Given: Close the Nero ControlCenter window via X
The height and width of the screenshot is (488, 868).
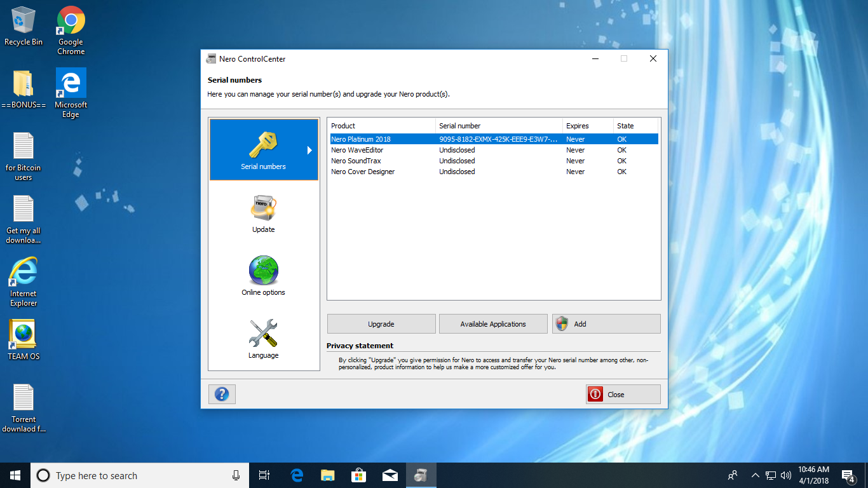Looking at the screenshot, I should 653,58.
